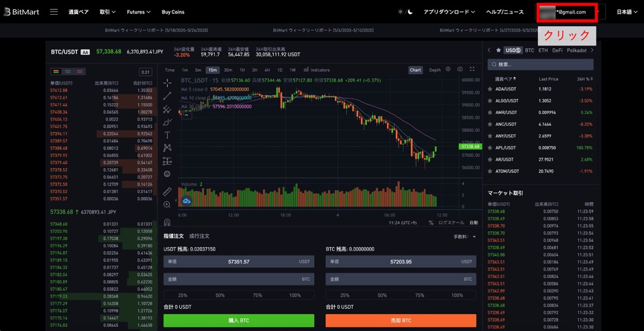This screenshot has width=644, height=331.
Task: Select the prediction/position measuring tool
Action: pos(168,161)
